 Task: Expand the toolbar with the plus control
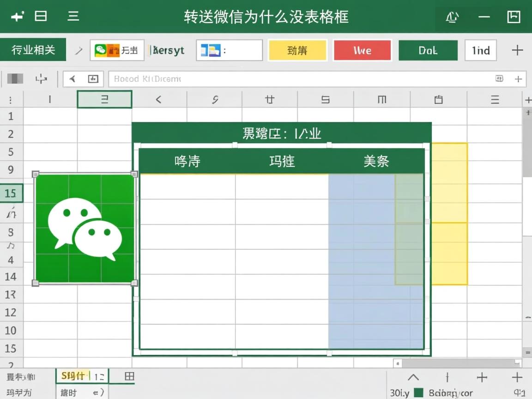click(x=517, y=50)
